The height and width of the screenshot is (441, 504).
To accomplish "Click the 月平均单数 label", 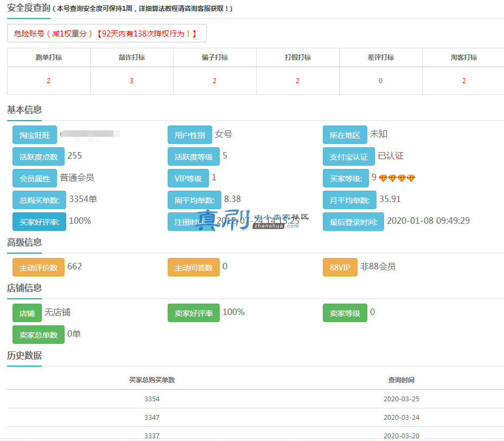I will [350, 200].
